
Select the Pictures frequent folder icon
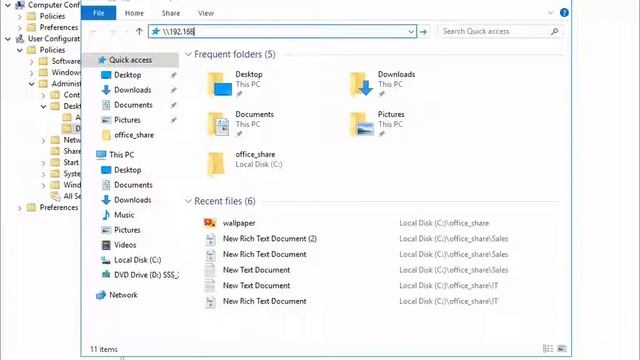362,124
